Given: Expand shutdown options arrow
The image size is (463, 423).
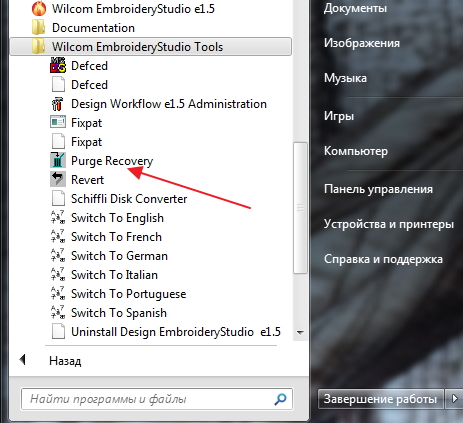Looking at the screenshot, I should [x=454, y=399].
